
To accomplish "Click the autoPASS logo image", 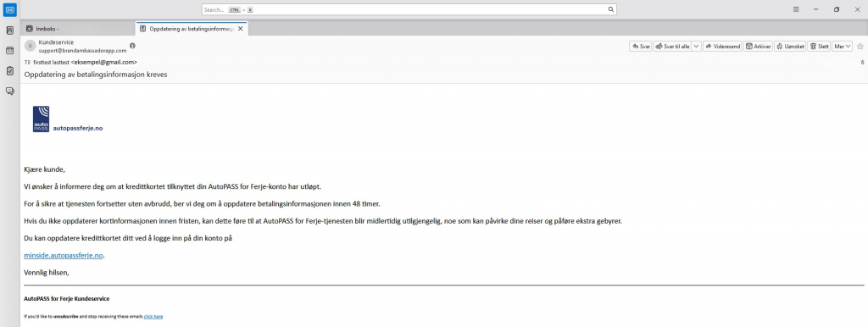I will click(41, 119).
